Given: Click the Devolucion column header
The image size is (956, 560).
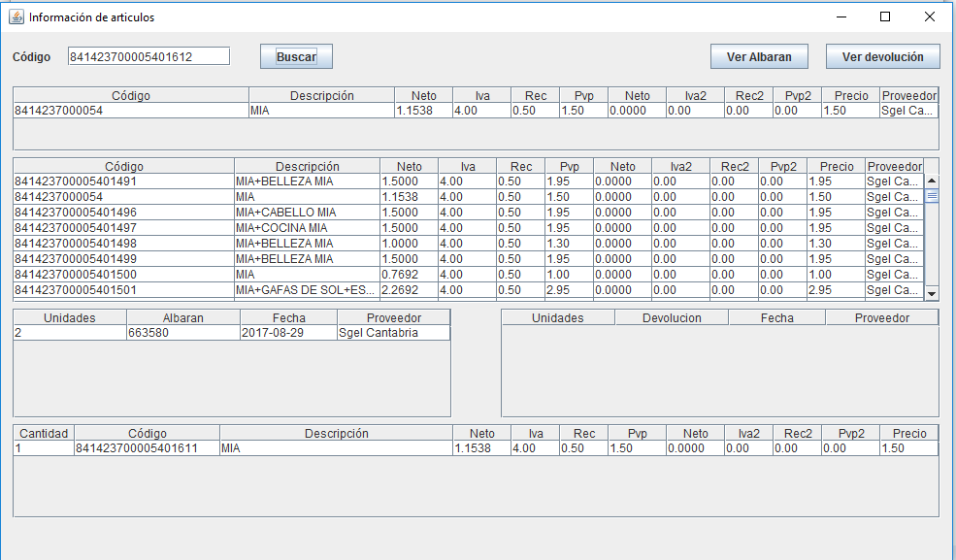Looking at the screenshot, I should click(x=671, y=318).
